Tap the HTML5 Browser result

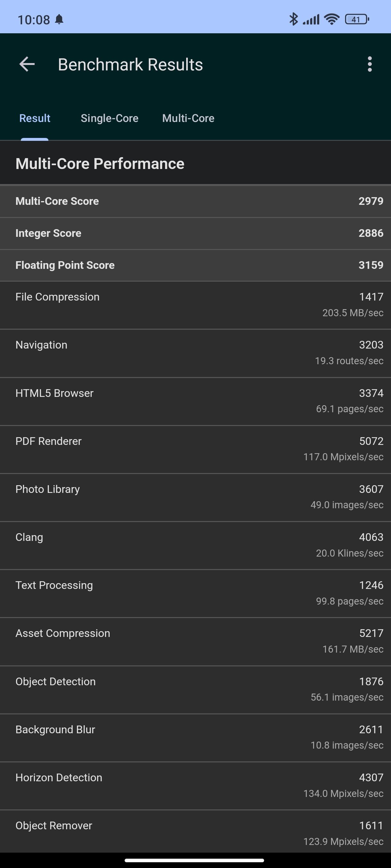(195, 402)
